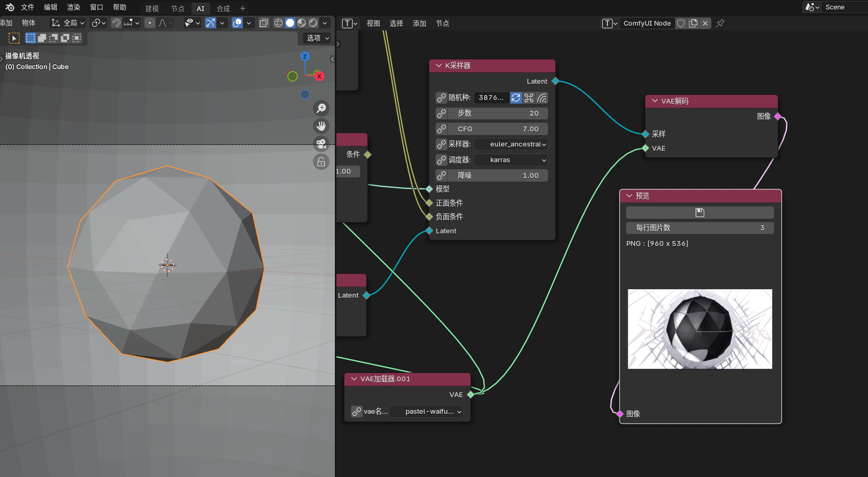Screen dimensions: 868x477
Task: Enable wireframe viewport shading
Action: 278,23
